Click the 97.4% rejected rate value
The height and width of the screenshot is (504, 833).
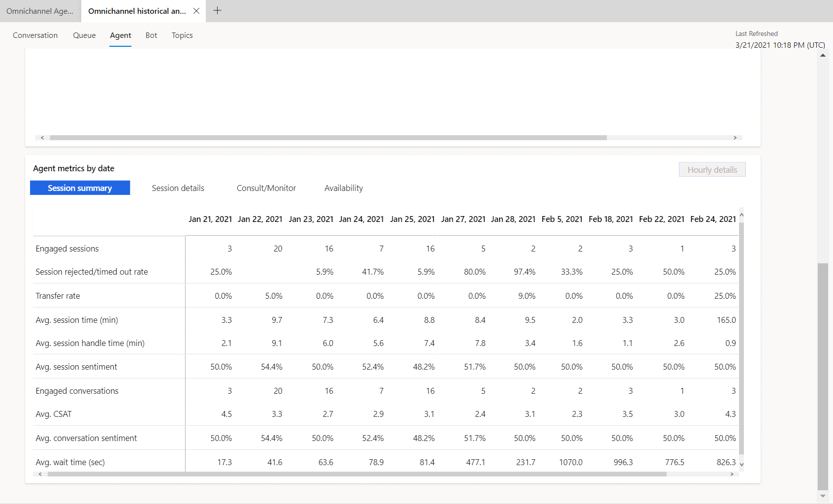coord(524,272)
